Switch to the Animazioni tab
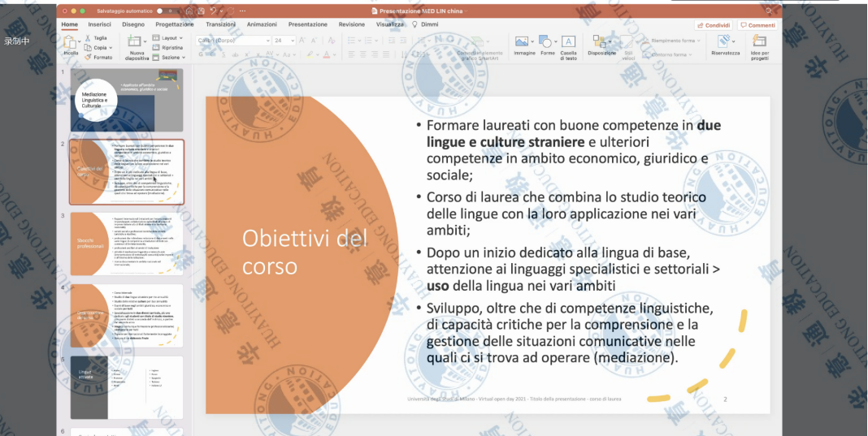 262,24
